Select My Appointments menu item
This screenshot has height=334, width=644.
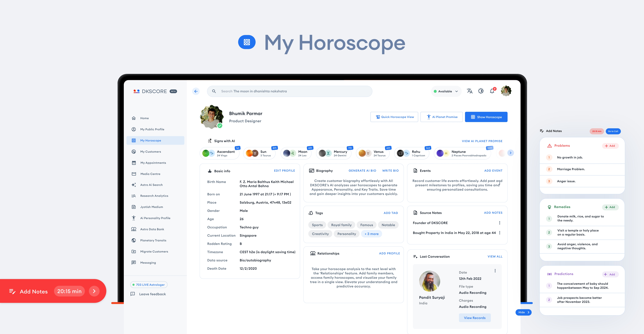point(153,163)
